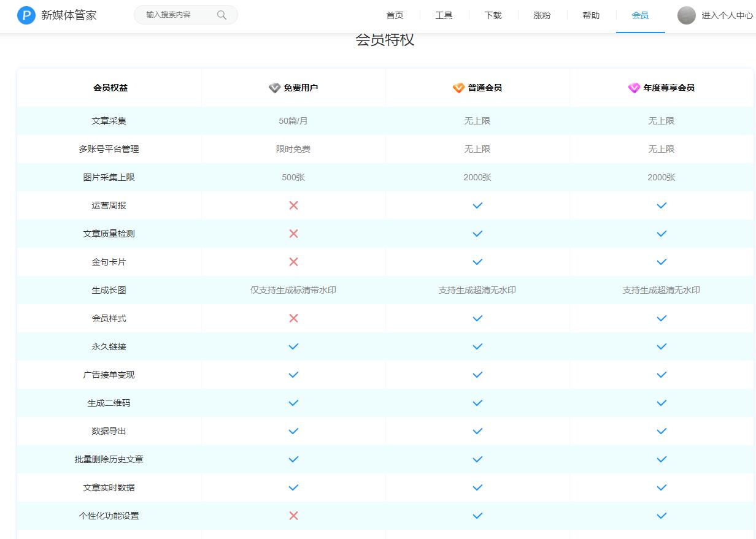This screenshot has width=756, height=539.
Task: Click the red X for 运营周报 under 免费用户
Action: point(293,205)
